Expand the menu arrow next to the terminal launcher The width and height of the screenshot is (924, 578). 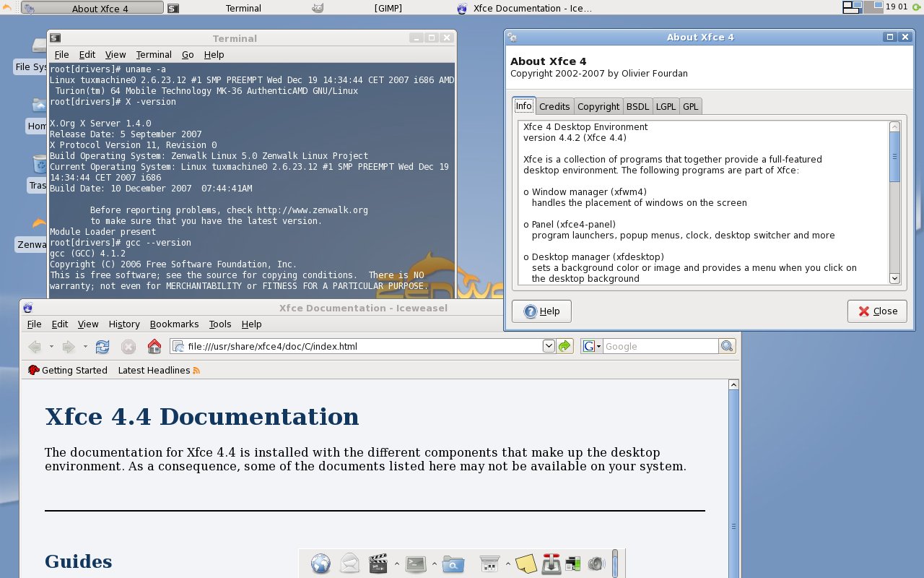[x=435, y=564]
